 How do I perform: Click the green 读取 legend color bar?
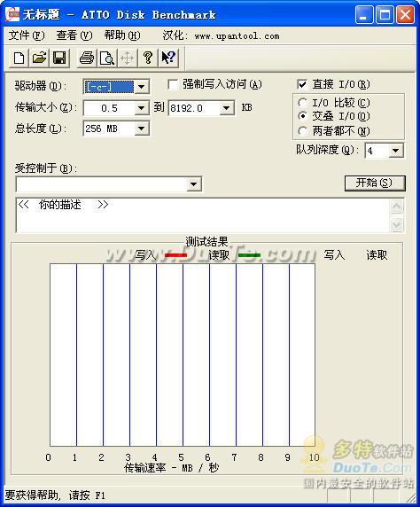249,255
